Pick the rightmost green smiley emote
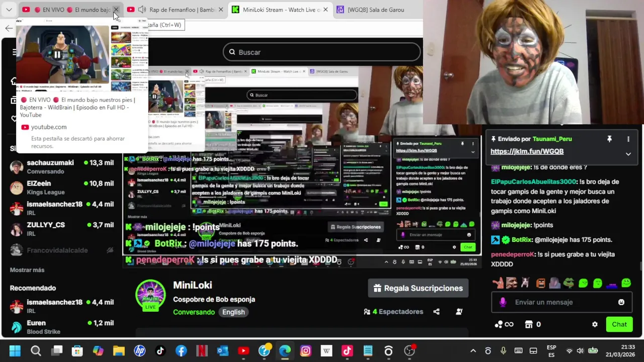Screen dimensions: 644x362 click(x=626, y=283)
